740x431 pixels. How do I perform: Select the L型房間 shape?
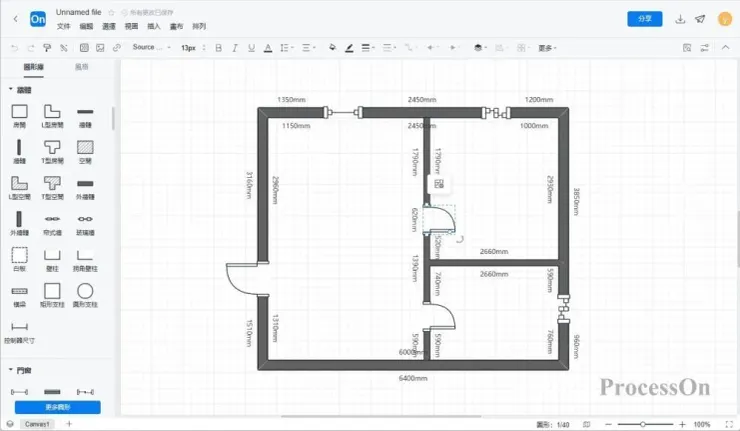[52, 116]
